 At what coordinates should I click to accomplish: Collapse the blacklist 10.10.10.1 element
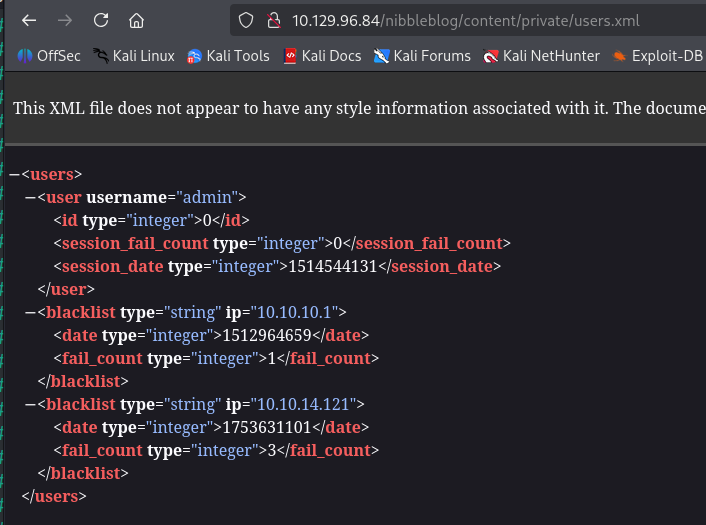point(31,312)
